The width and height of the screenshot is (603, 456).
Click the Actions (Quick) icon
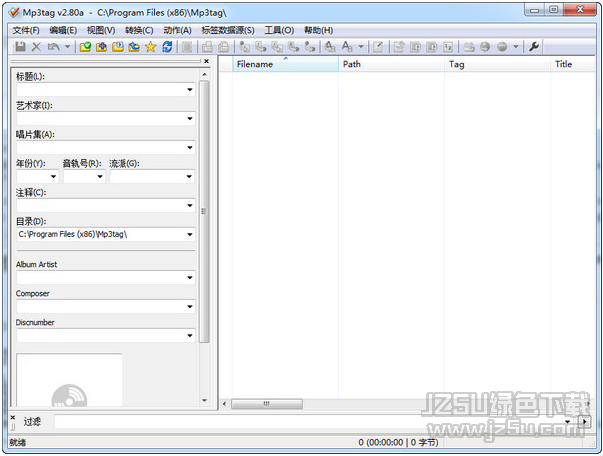pos(347,47)
